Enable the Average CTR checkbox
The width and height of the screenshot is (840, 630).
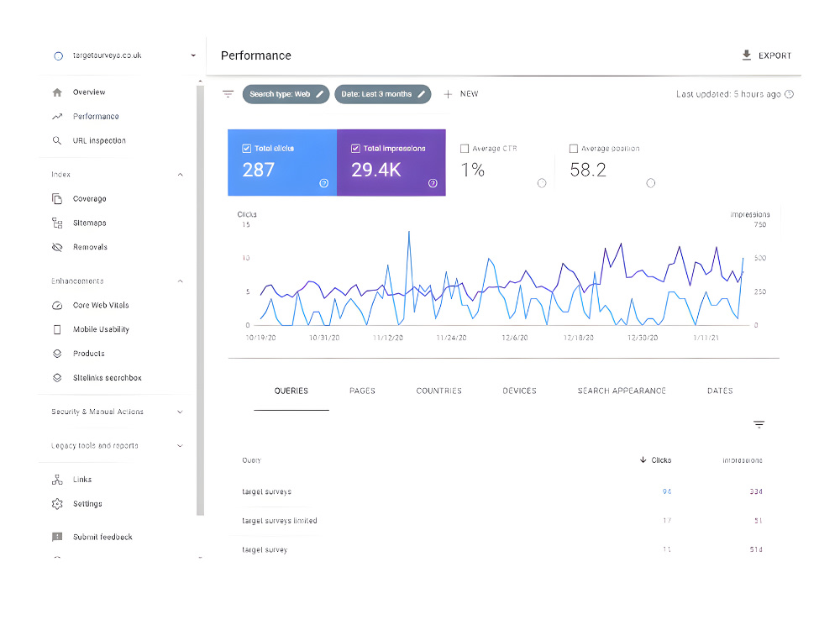[465, 149]
